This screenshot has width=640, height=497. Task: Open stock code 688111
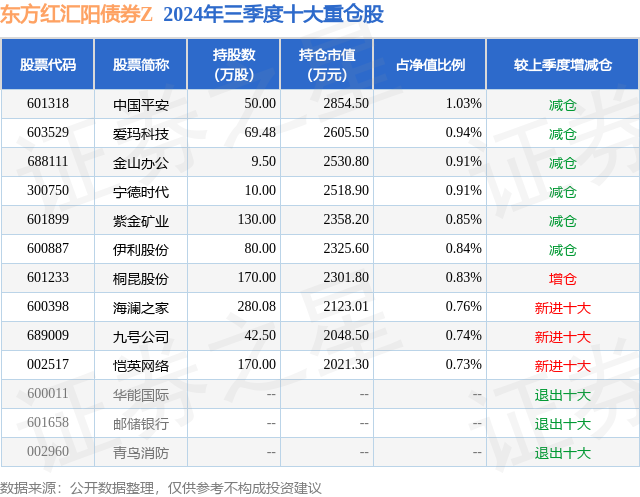pos(48,162)
